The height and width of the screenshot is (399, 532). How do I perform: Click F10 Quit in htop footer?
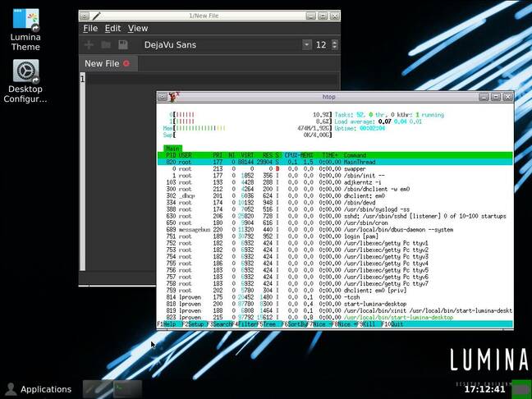coord(392,324)
